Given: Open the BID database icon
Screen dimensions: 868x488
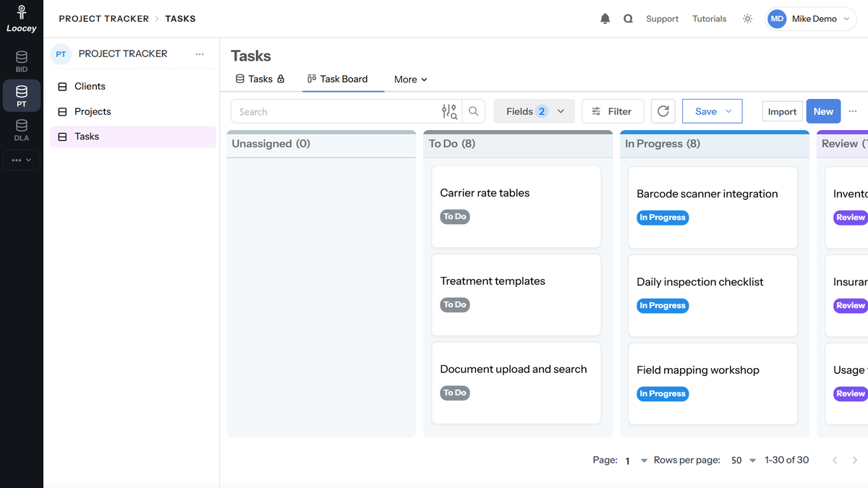Looking at the screenshot, I should click(22, 61).
